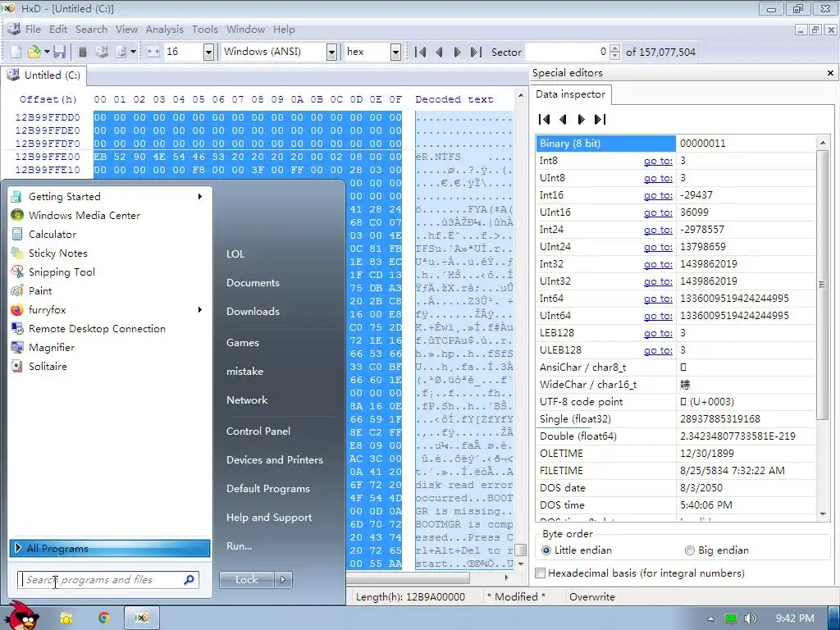Click the Open disk image toolbar icon
840x630 pixels.
(121, 52)
